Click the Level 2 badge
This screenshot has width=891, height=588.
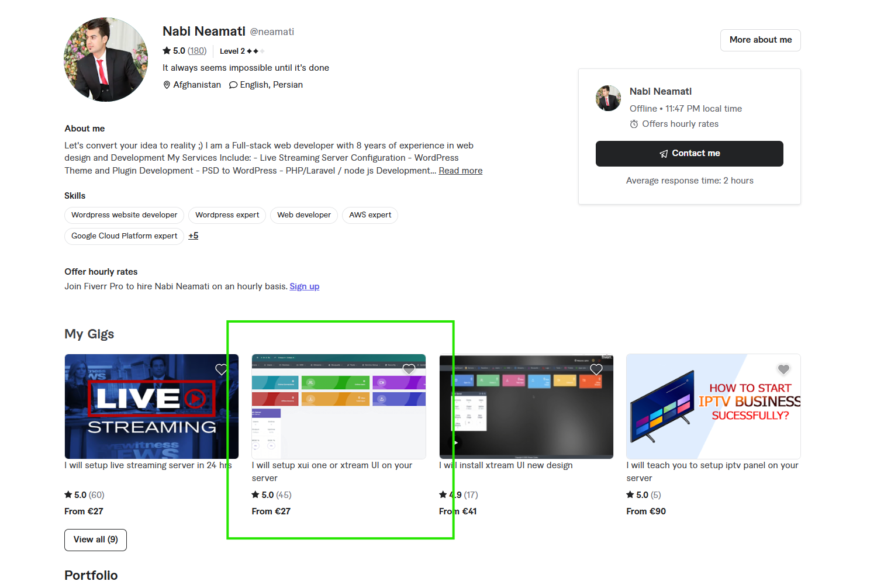click(242, 51)
